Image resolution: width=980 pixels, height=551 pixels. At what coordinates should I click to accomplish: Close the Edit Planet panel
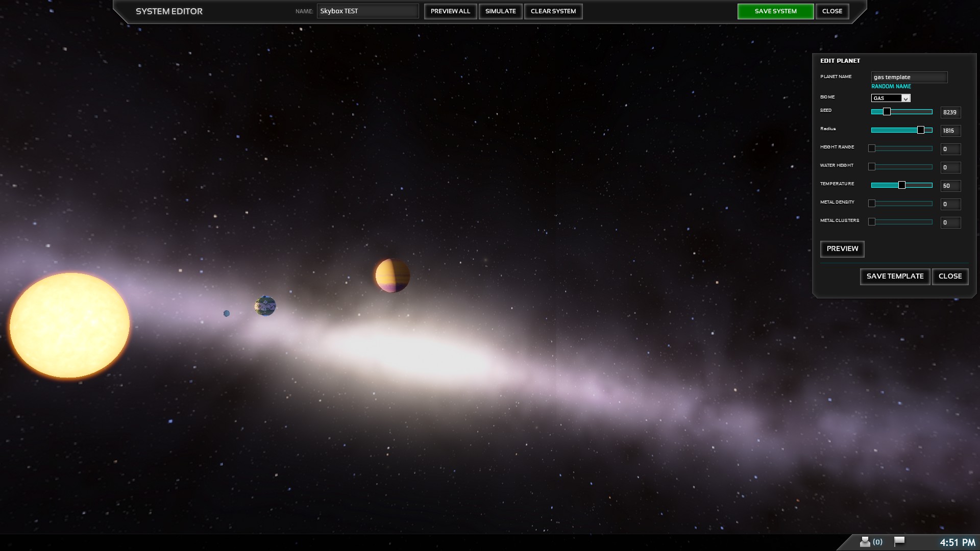coord(950,277)
